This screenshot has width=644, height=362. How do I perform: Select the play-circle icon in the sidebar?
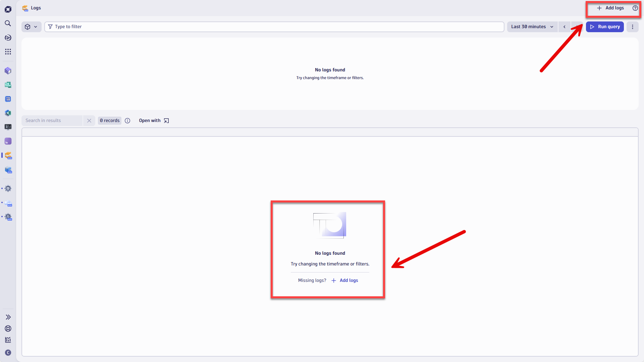coord(8,38)
